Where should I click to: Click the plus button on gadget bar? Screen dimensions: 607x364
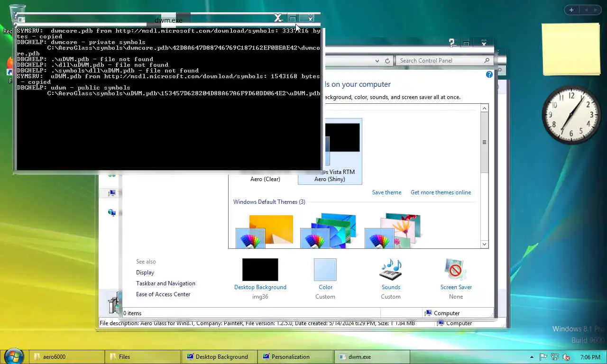(x=571, y=10)
